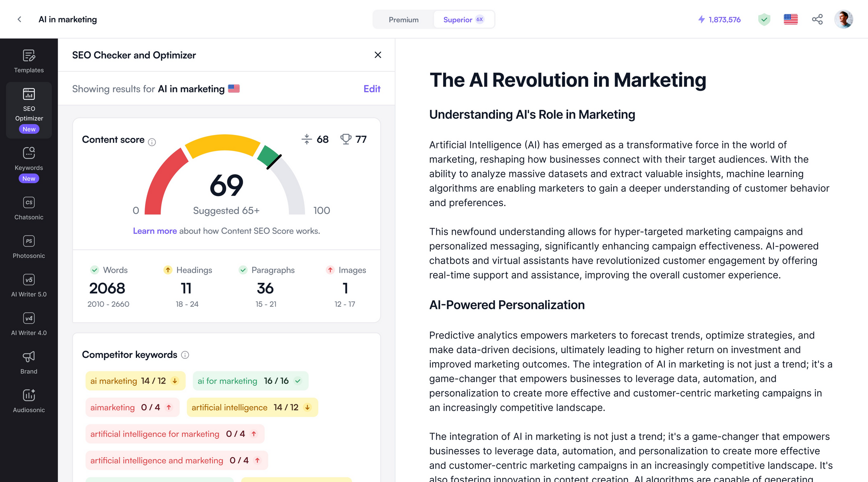This screenshot has height=482, width=868.
Task: Switch to Premium quality mode
Action: 404,20
